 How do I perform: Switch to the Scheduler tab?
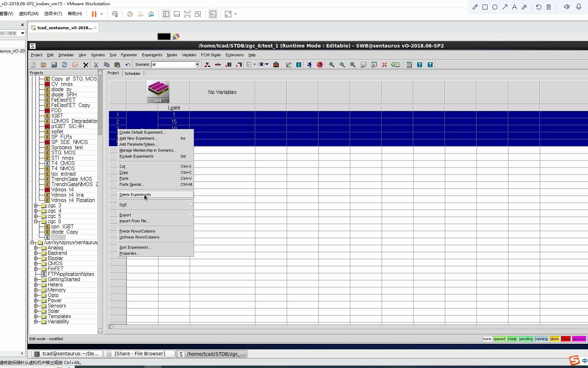(133, 74)
